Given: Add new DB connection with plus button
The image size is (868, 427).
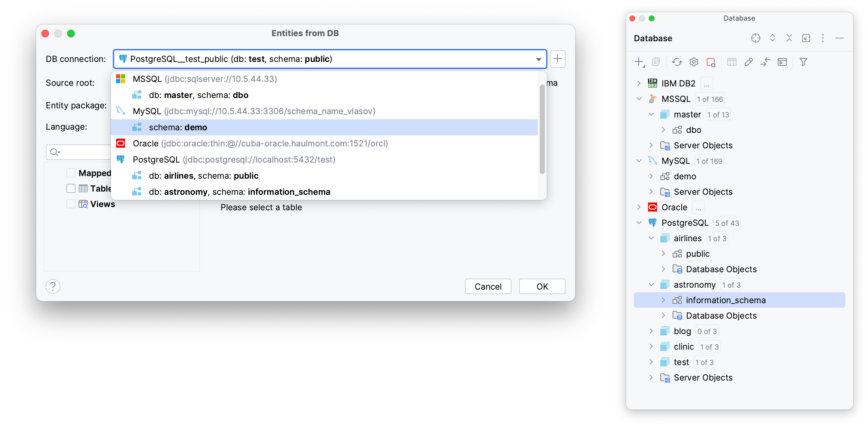Looking at the screenshot, I should [557, 59].
